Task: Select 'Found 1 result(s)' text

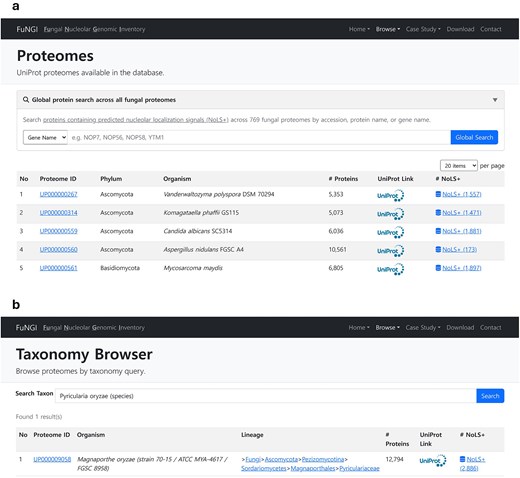Action: tap(39, 416)
